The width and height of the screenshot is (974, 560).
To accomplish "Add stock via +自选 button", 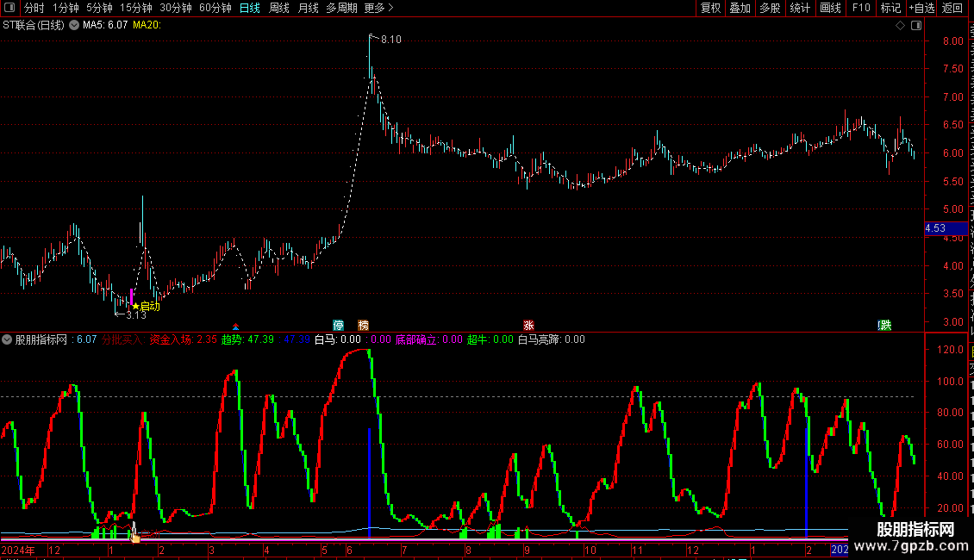I will point(921,8).
